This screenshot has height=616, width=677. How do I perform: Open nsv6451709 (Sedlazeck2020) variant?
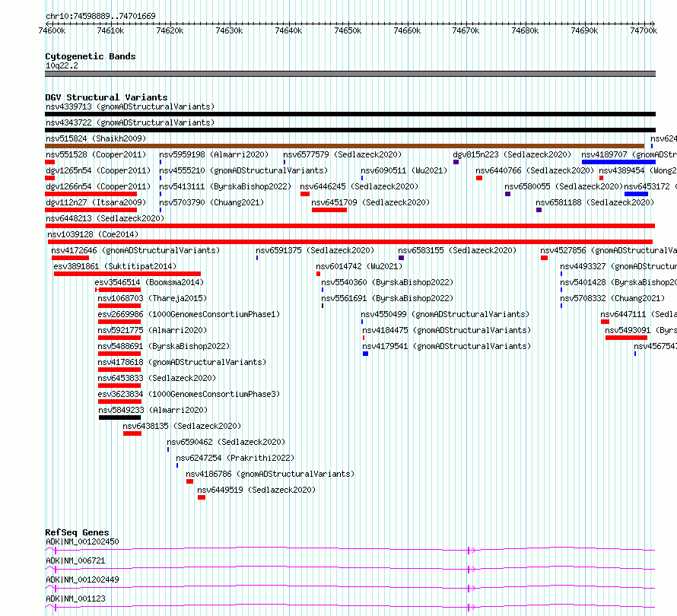(371, 202)
